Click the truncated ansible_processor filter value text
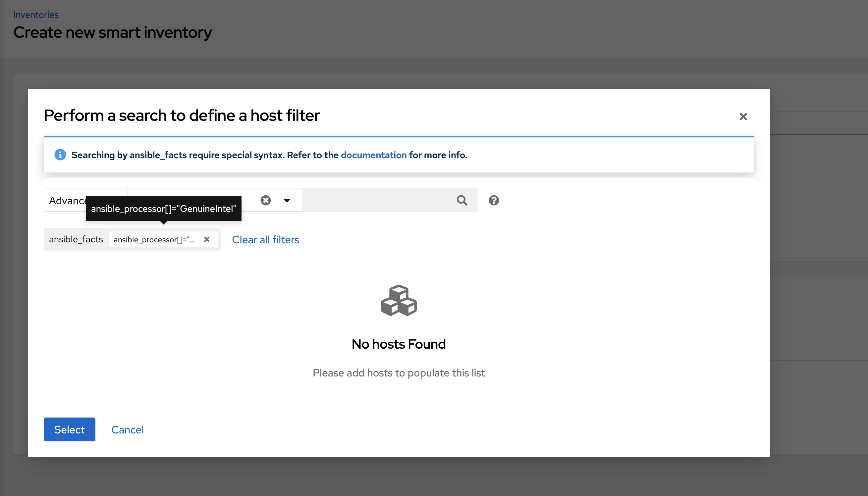The image size is (868, 496). pyautogui.click(x=154, y=239)
